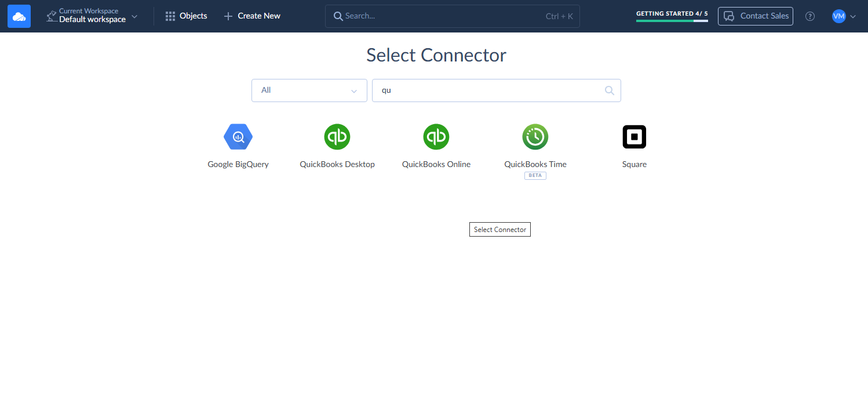The image size is (868, 395).
Task: Select the Google BigQuery connector icon
Action: click(238, 137)
